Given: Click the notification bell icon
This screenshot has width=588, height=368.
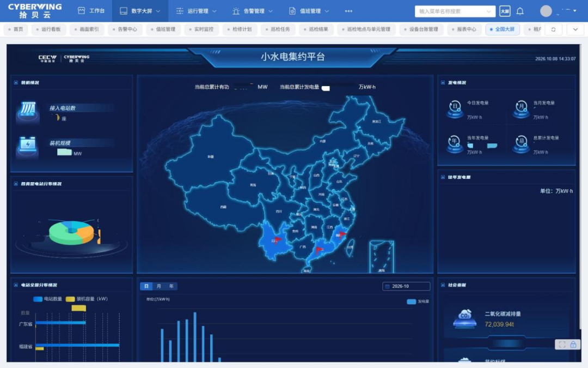Looking at the screenshot, I should point(520,11).
